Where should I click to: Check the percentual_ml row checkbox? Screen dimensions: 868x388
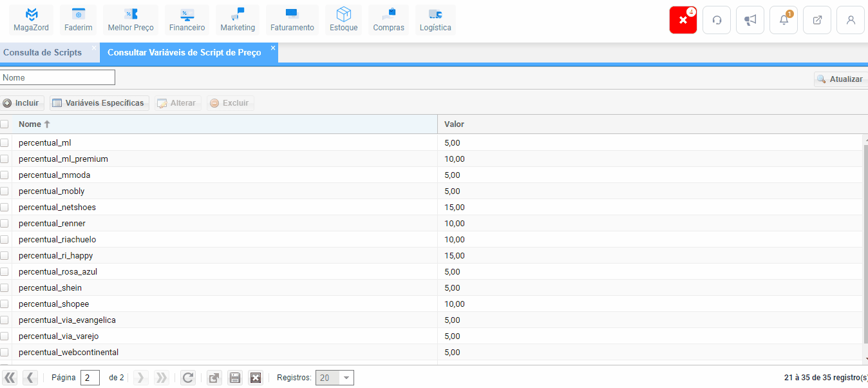point(5,142)
